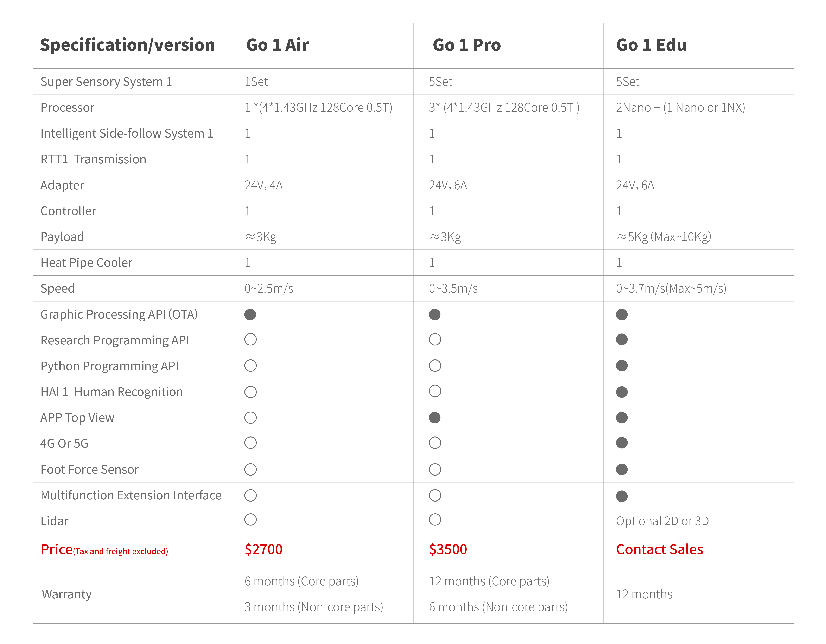Image resolution: width=826 pixels, height=644 pixels.
Task: Click the $3500 price for Go 1 Pro
Action: 448,549
